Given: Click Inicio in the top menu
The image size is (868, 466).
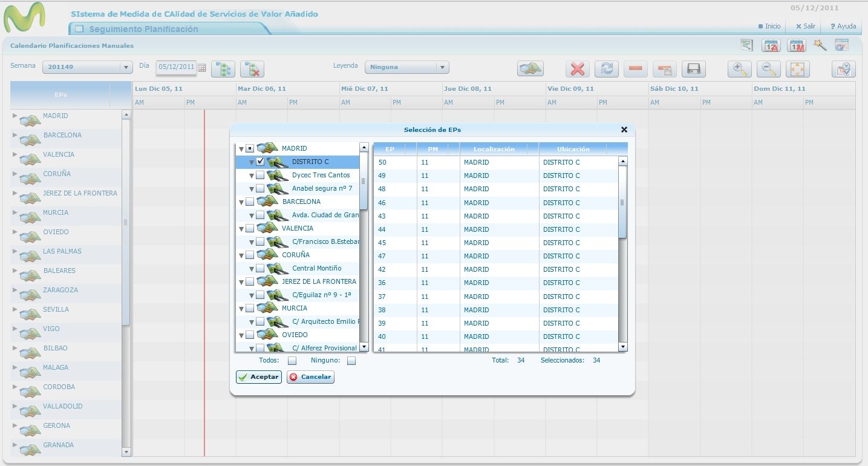Looking at the screenshot, I should point(769,26).
